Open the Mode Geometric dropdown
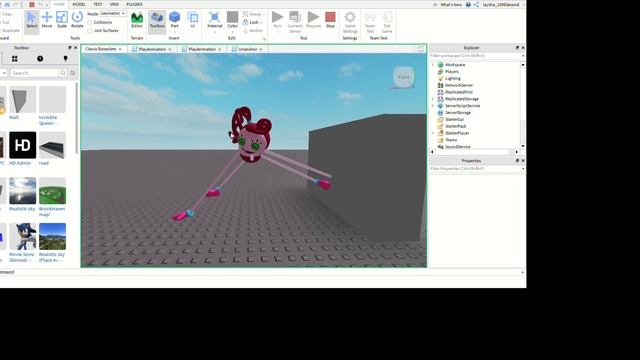Screen dimensions: 640x360 (113, 13)
